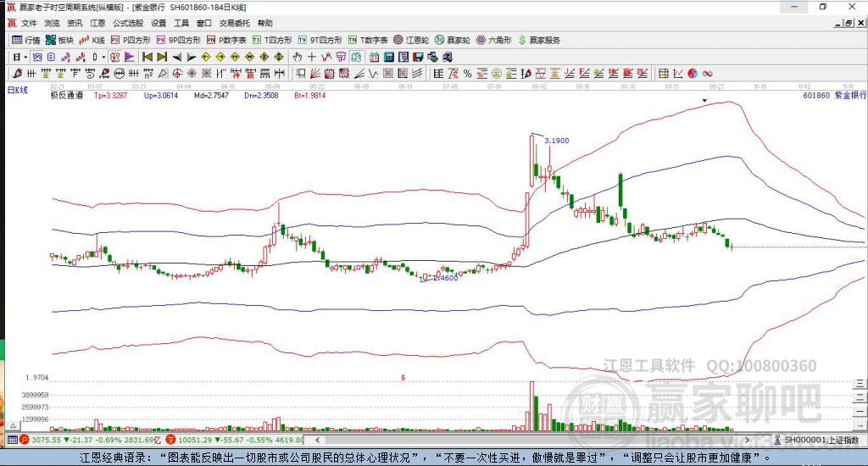Image resolution: width=868 pixels, height=466 pixels.
Task: Open the 9P四方形 tool
Action: click(179, 40)
